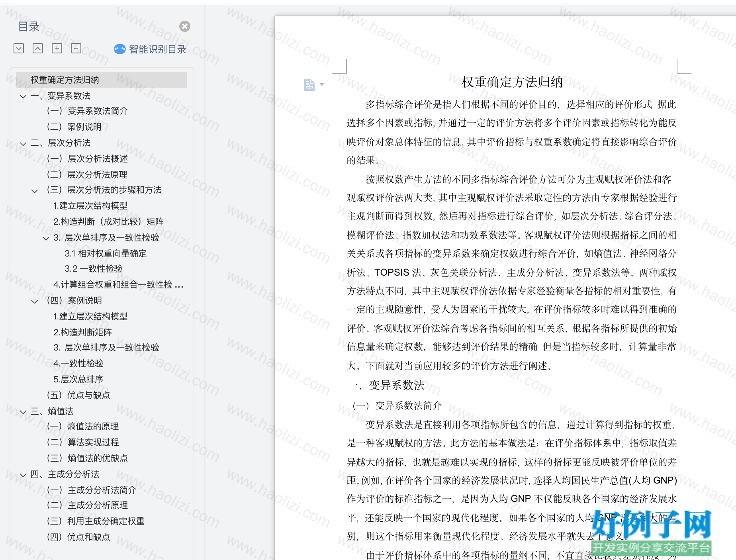Open (一) 层次分析法概述 outline entry
Screen dimensions: 736x560
point(87,159)
